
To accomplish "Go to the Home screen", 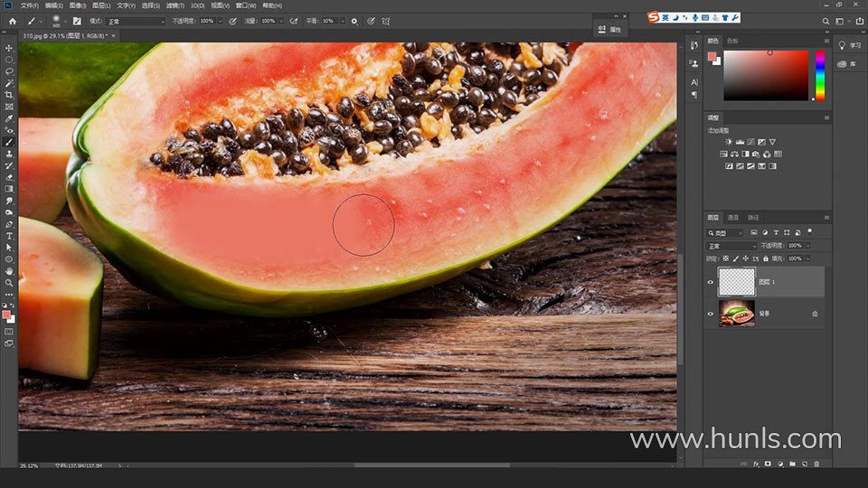I will (13, 21).
